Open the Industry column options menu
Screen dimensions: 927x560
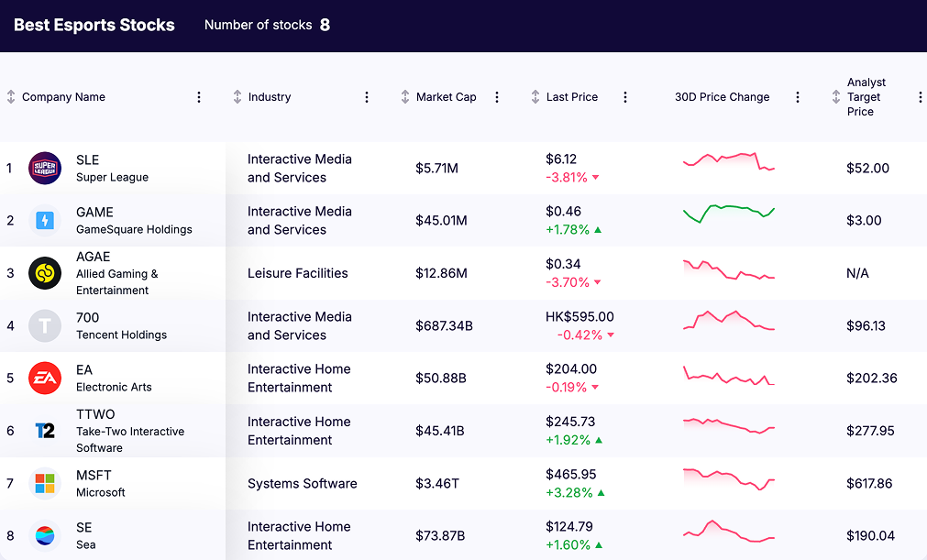tap(366, 96)
